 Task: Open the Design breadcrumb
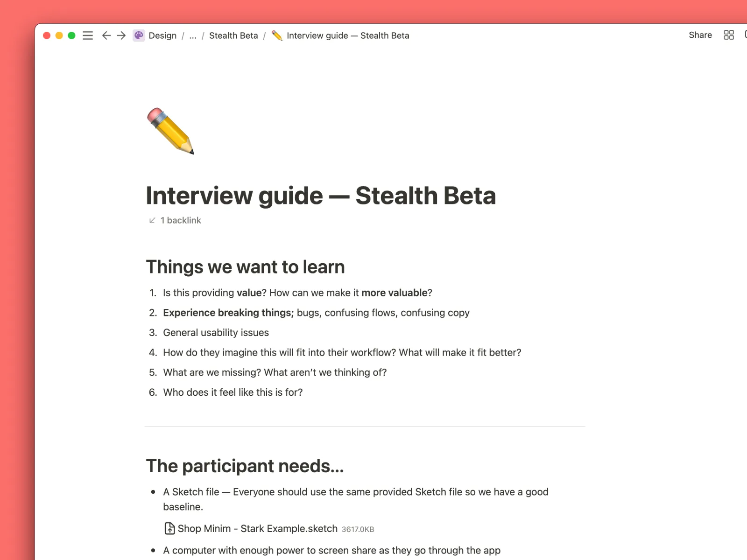(162, 35)
